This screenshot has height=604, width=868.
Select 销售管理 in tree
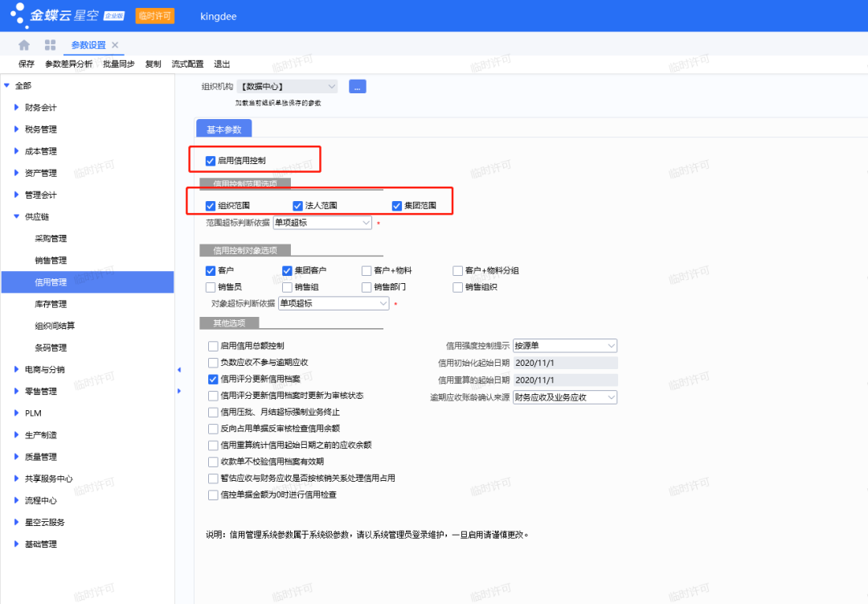(51, 261)
